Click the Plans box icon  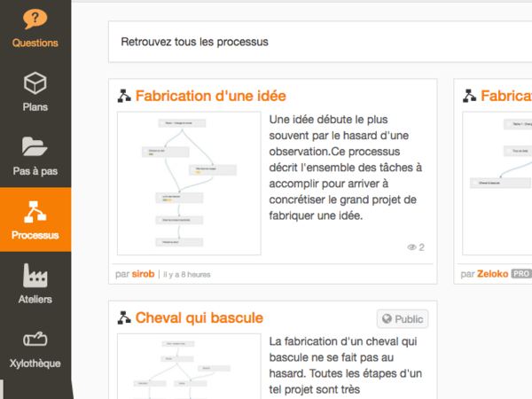35,83
